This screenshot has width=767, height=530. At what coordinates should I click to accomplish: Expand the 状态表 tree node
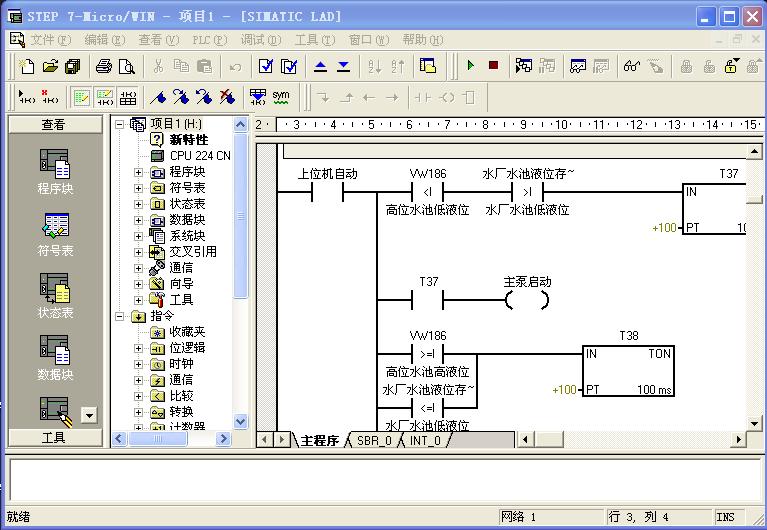point(138,204)
